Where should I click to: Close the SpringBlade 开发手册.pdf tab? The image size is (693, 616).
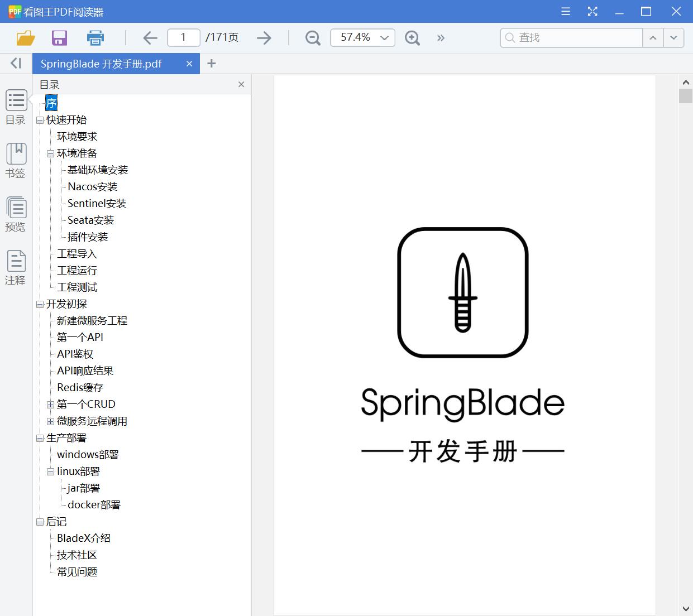coord(189,64)
